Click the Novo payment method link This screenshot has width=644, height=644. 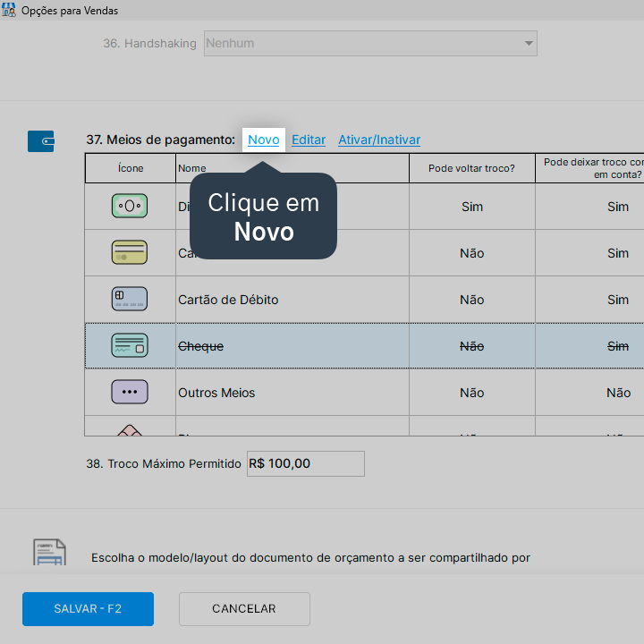[263, 140]
